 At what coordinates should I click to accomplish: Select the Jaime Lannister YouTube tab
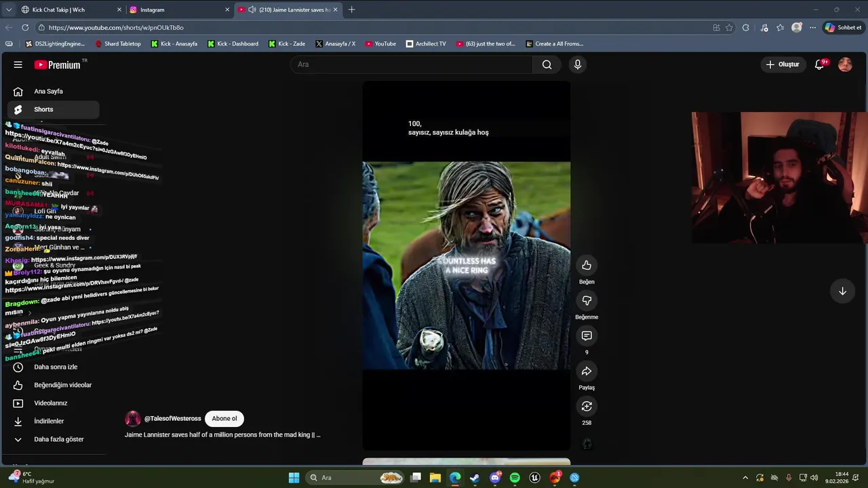(x=288, y=9)
